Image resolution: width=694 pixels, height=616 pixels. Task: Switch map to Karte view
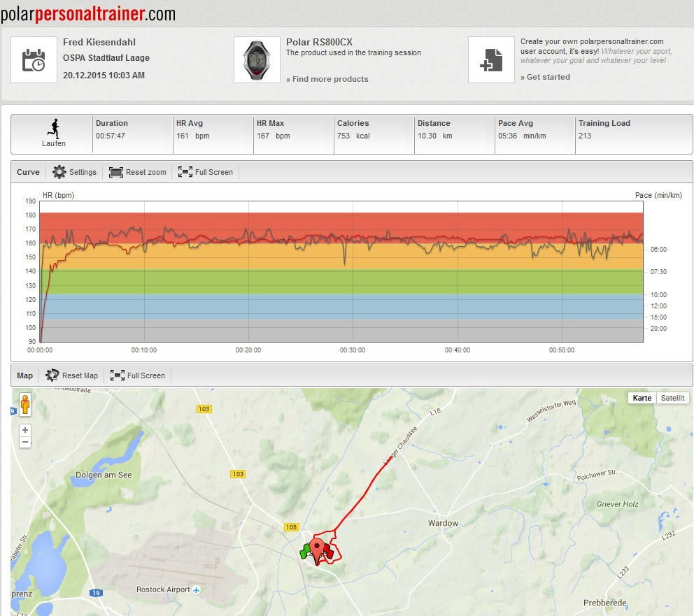pyautogui.click(x=642, y=398)
